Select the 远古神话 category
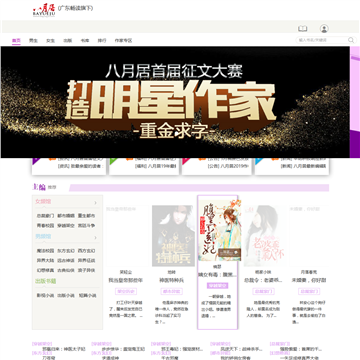 point(66,260)
